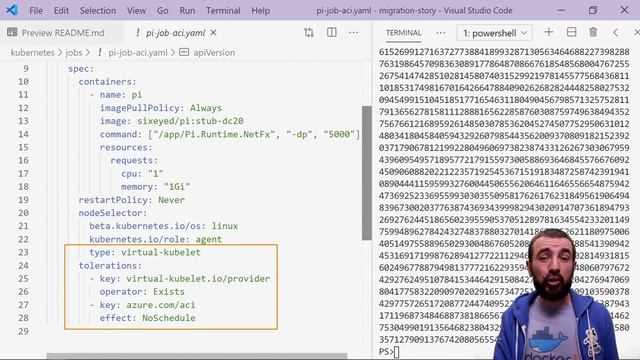This screenshot has width=640, height=360.
Task: Click the VS Code logo icon
Action: click(12, 10)
